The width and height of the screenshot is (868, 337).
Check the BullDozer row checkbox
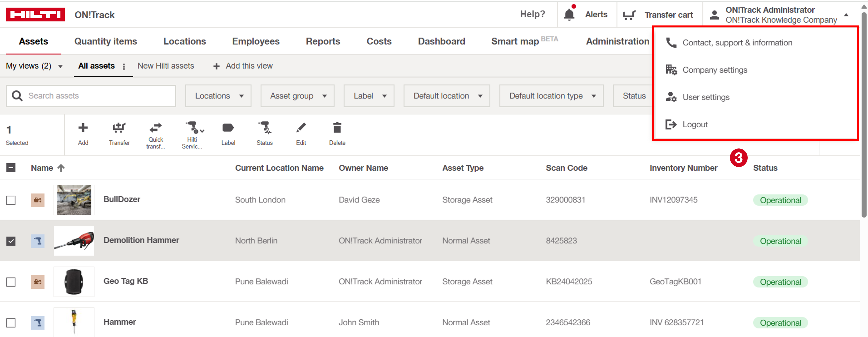pos(11,200)
